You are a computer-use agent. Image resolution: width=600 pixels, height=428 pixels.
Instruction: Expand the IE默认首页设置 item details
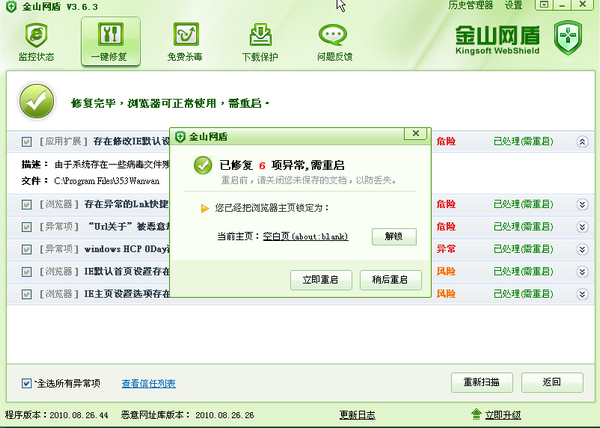point(582,272)
